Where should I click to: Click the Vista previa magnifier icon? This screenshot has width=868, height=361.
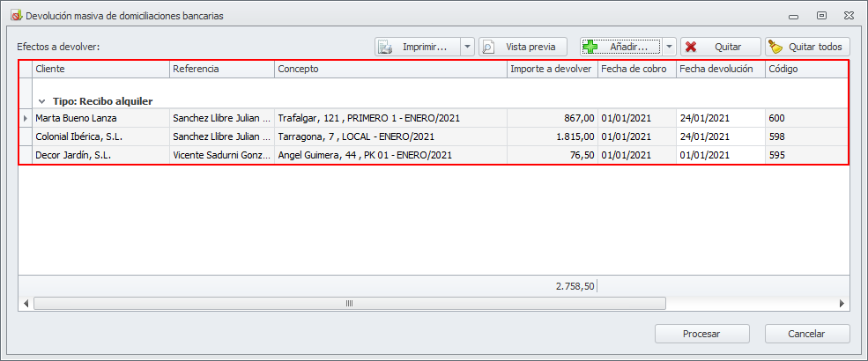coord(487,47)
